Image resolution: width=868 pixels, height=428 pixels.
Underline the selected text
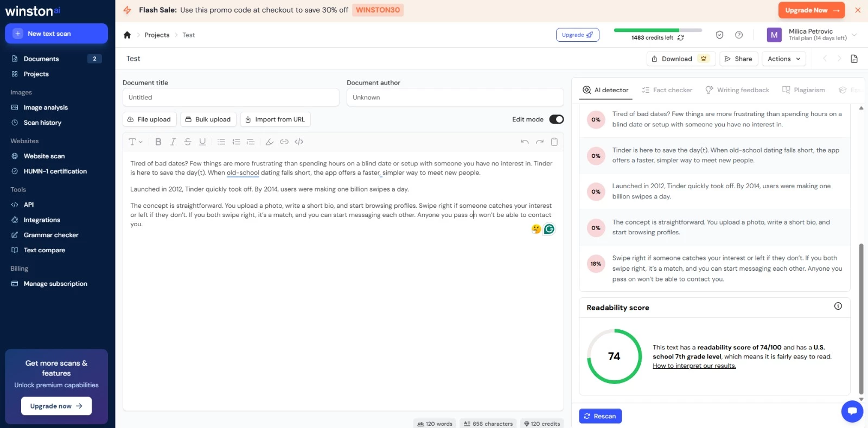[202, 142]
